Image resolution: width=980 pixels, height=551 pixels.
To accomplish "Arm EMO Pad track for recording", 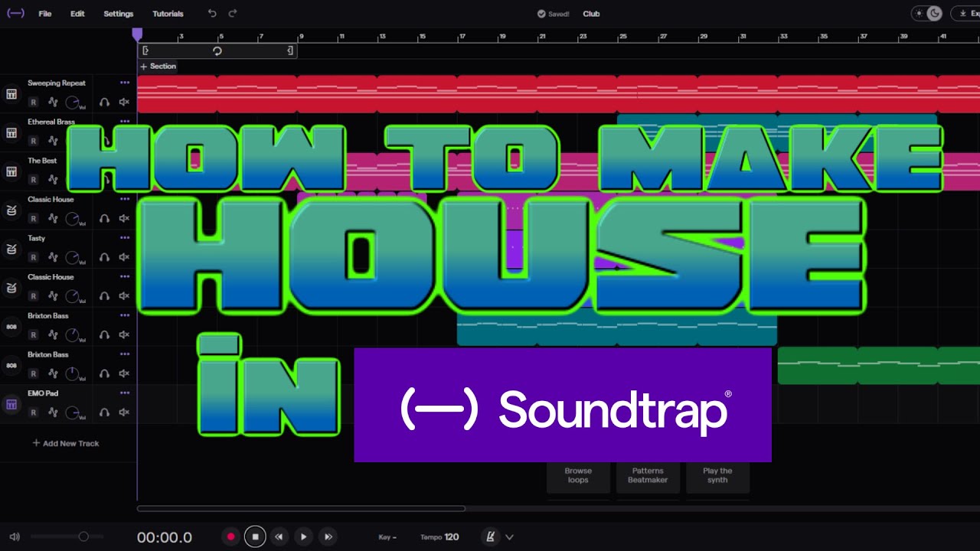I will (x=33, y=412).
